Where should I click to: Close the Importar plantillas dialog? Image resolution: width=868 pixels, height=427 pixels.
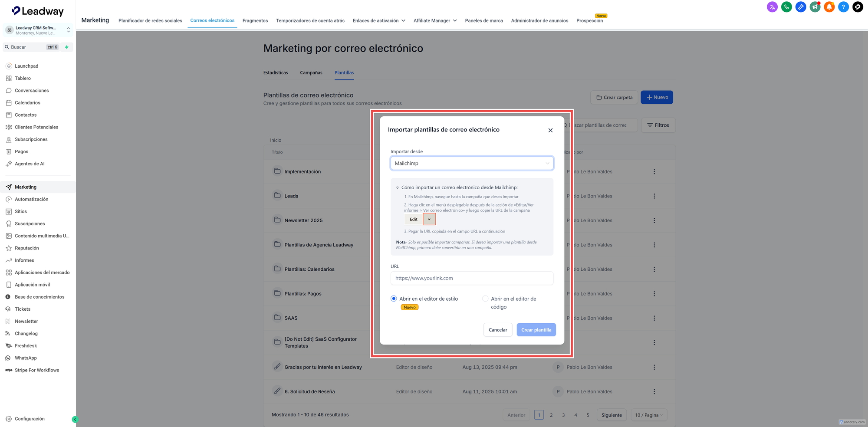point(550,130)
